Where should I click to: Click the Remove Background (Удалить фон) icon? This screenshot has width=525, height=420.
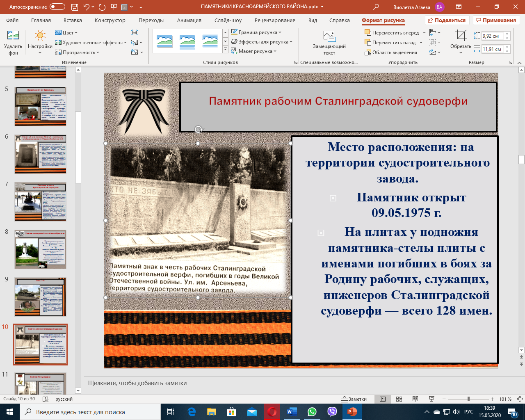13,37
